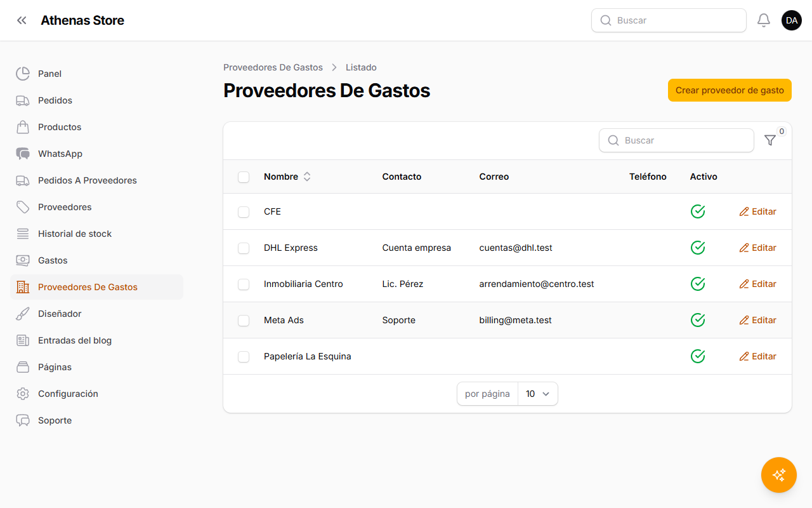Click email arrendamiento@centro.test

pyautogui.click(x=537, y=284)
